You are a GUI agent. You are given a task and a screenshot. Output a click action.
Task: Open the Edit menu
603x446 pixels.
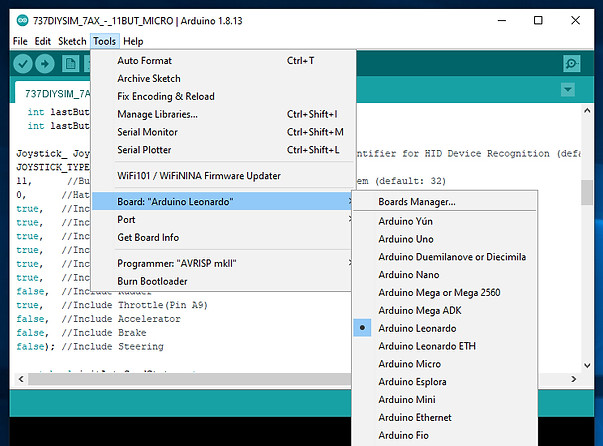(43, 41)
